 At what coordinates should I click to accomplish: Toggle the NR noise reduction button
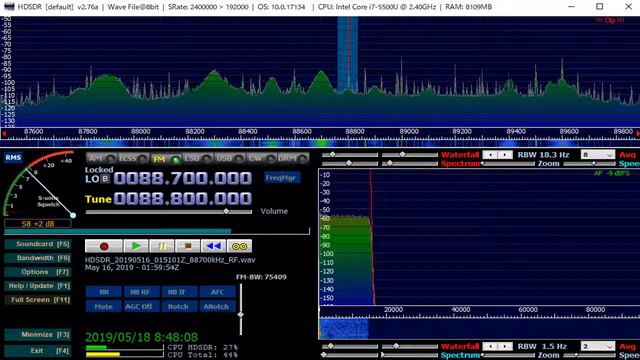[x=104, y=292]
